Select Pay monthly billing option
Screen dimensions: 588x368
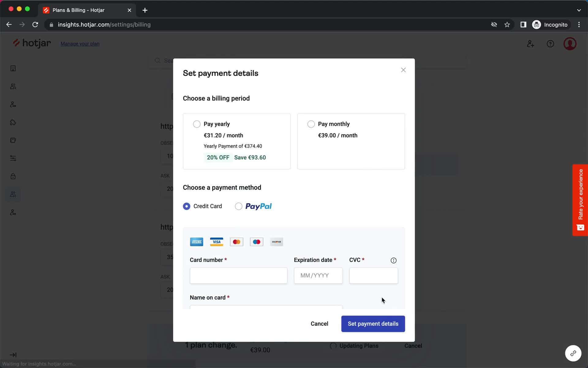[x=311, y=124]
